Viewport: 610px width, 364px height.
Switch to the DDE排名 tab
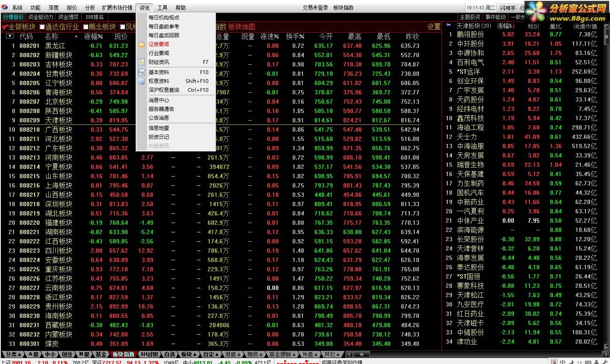94,17
